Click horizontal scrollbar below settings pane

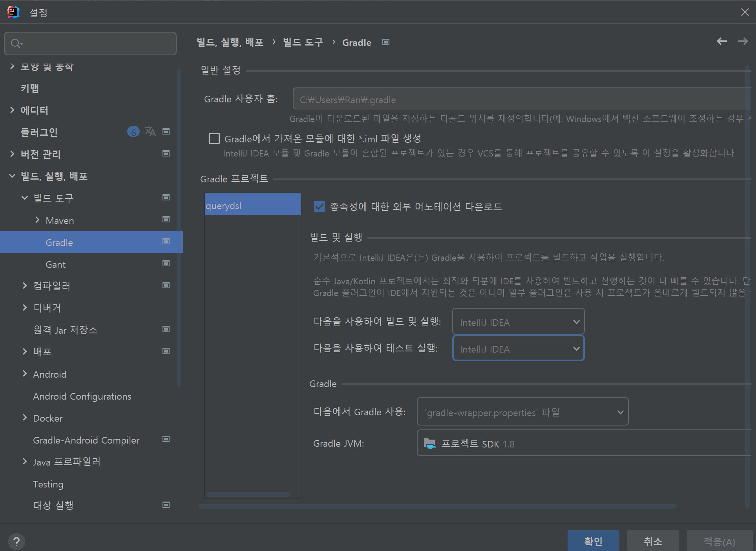[436, 506]
